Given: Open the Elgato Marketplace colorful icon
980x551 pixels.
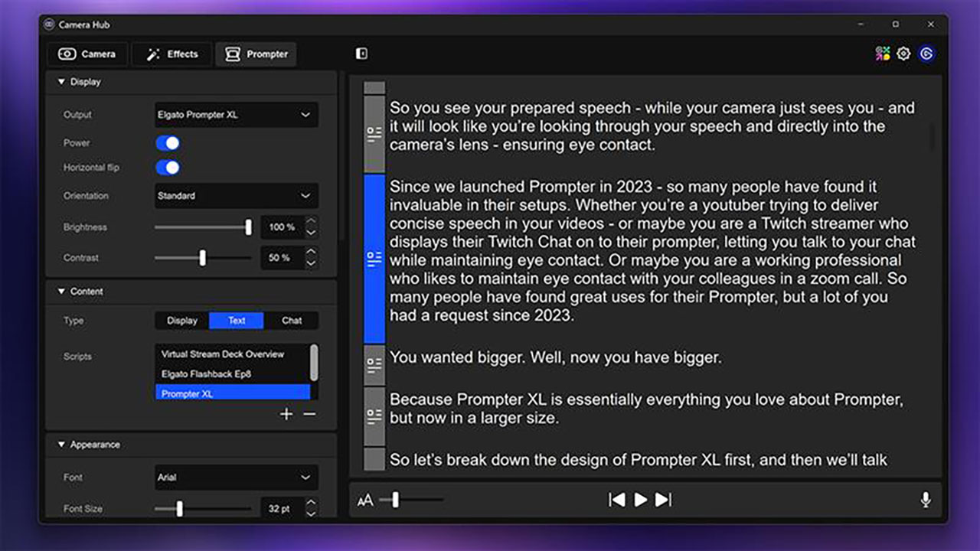Looking at the screenshot, I should tap(883, 54).
